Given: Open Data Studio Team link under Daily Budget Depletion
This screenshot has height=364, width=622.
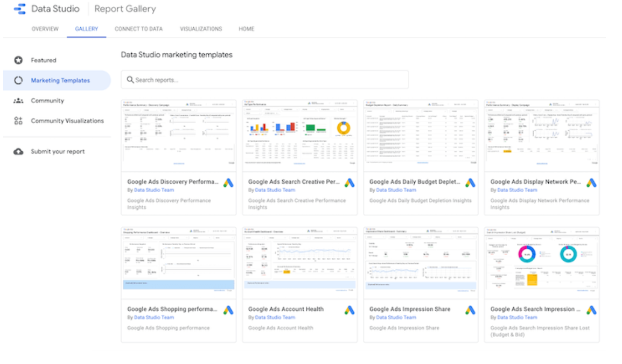Looking at the screenshot, I should [x=396, y=190].
